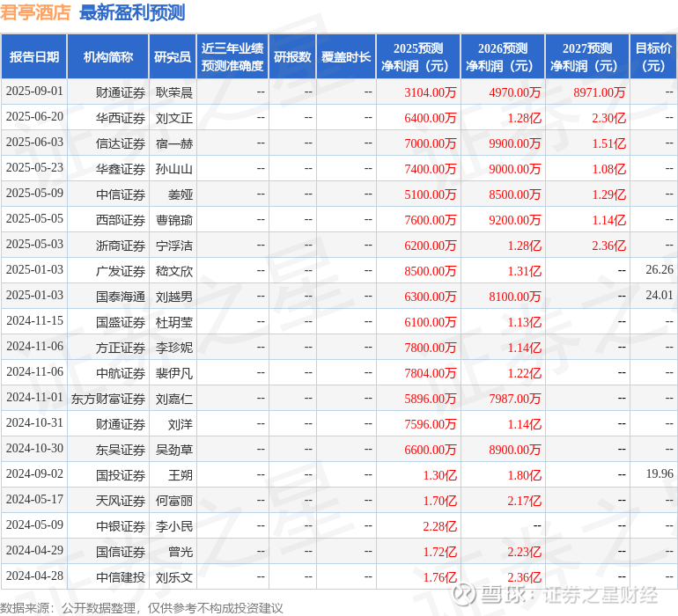Click target price 26.26
The width and height of the screenshot is (678, 616).
tap(660, 269)
